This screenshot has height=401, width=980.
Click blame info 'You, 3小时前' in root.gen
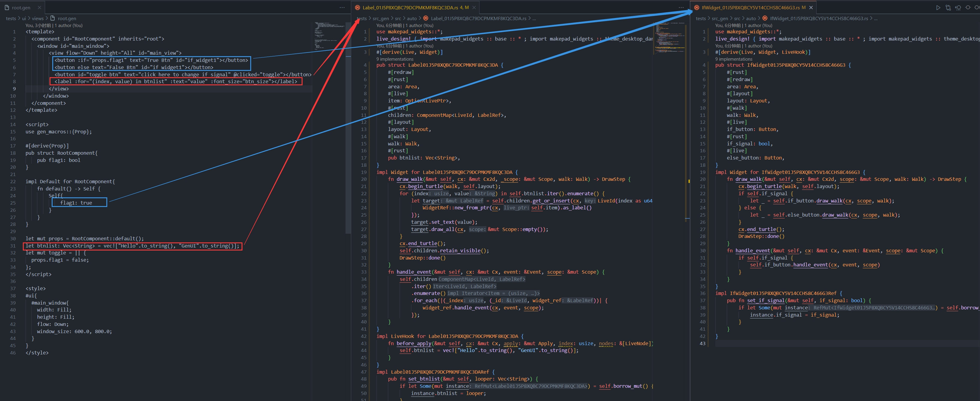[54, 26]
